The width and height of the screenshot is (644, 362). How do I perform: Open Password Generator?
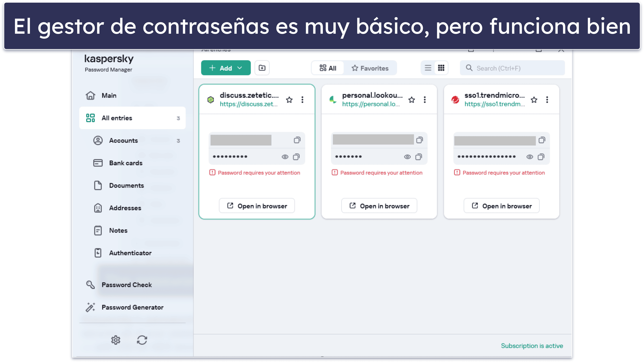click(x=133, y=307)
